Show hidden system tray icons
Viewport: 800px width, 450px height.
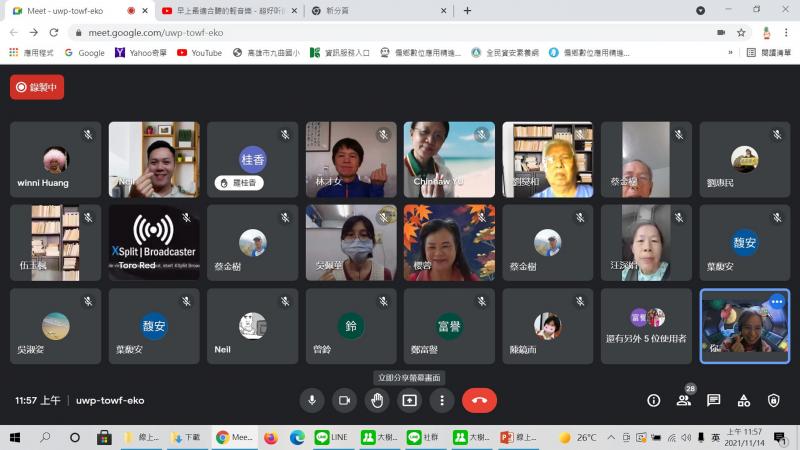(x=611, y=438)
